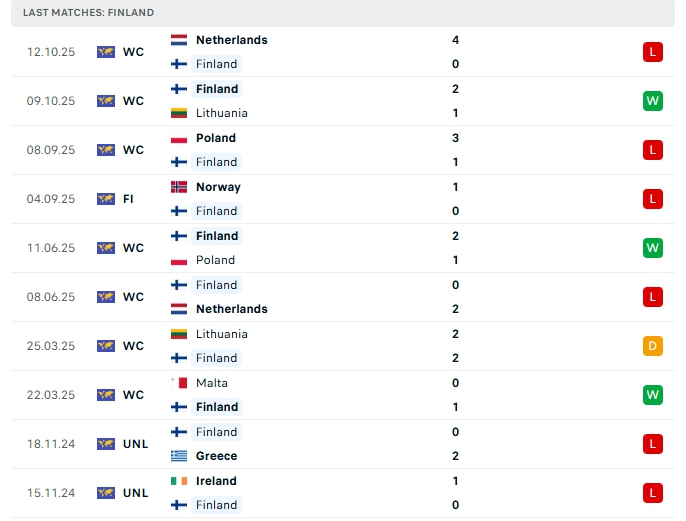686x521 pixels.
Task: Click Finland flag in 11.06.25 match
Action: pos(179,236)
